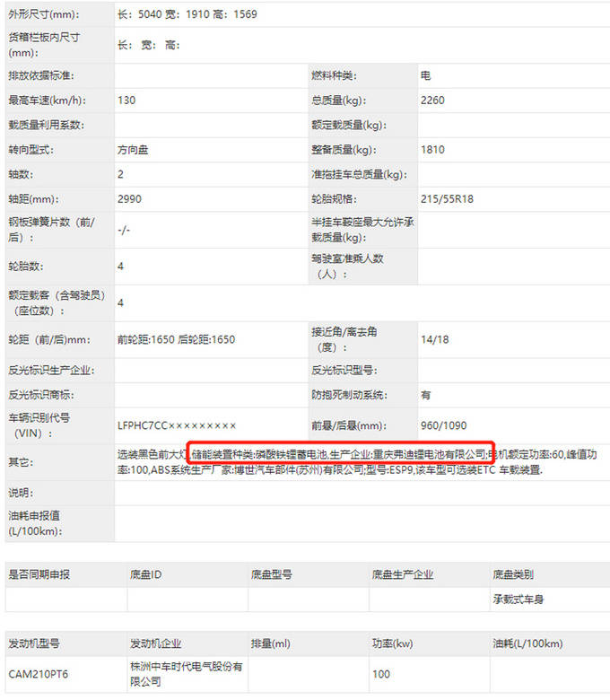Click the 接近角/离去角 label

coord(344,339)
